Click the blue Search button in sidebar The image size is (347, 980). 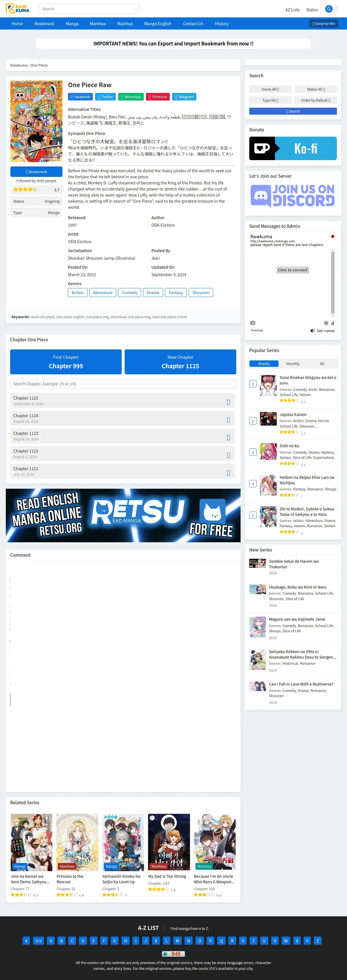click(x=293, y=111)
